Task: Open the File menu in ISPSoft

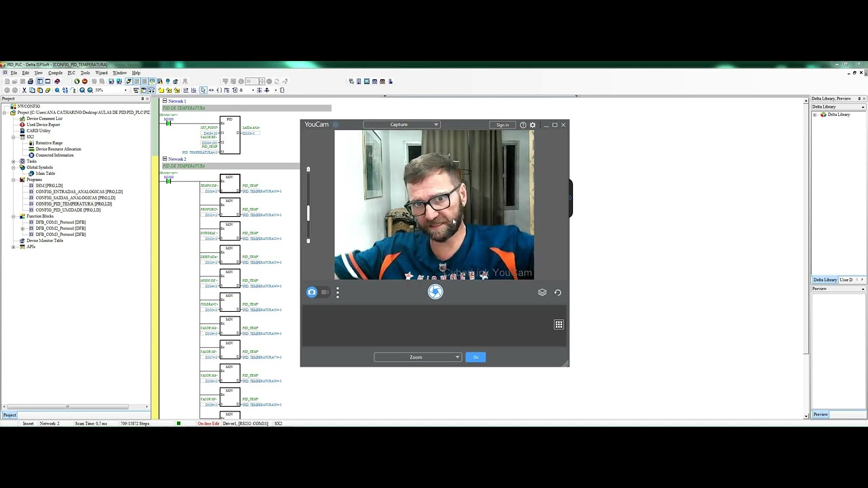Action: tap(14, 73)
